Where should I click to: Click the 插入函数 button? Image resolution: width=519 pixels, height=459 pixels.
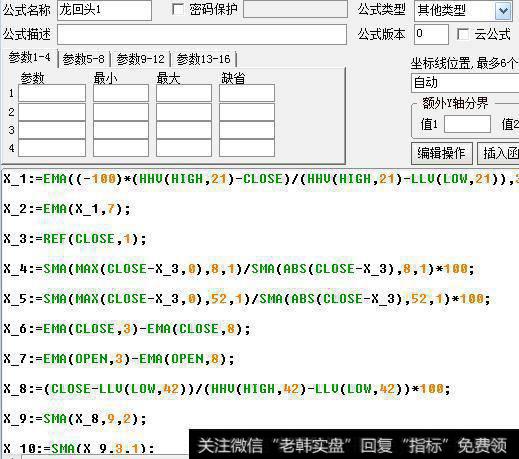(x=498, y=153)
